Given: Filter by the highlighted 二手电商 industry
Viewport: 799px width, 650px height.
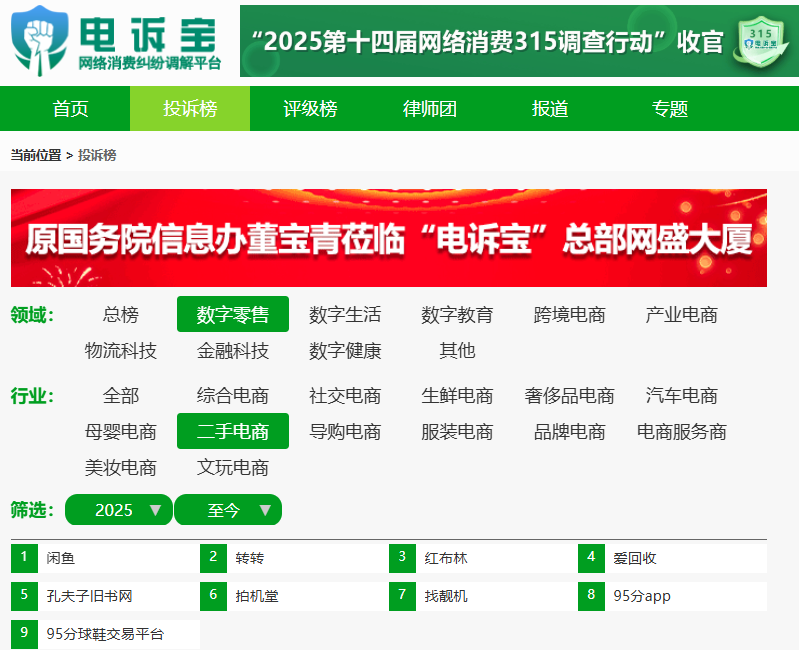Looking at the screenshot, I should (x=233, y=431).
